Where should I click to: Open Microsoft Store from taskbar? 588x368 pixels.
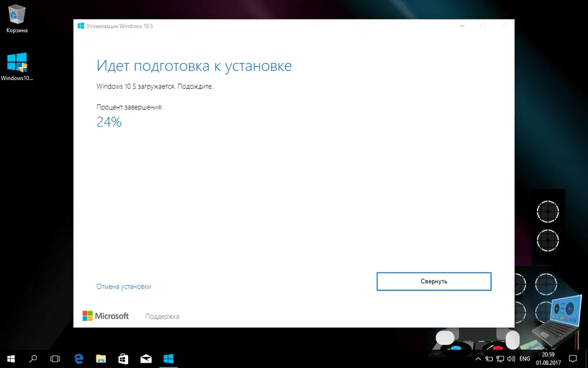[123, 359]
